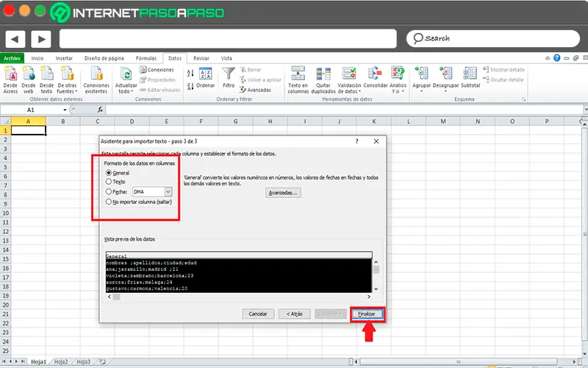This screenshot has width=588, height=368.
Task: Open the Ordenar dialog icon
Action: click(205, 78)
